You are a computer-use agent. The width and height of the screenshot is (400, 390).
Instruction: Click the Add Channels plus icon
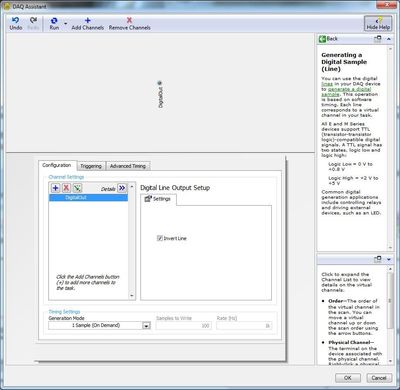coord(88,20)
